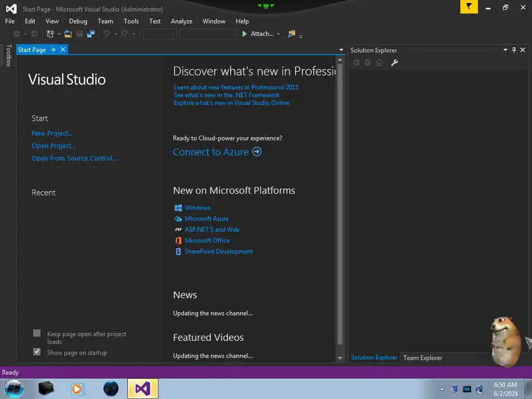Close the Start Page tab
The image size is (532, 399).
pyautogui.click(x=63, y=49)
